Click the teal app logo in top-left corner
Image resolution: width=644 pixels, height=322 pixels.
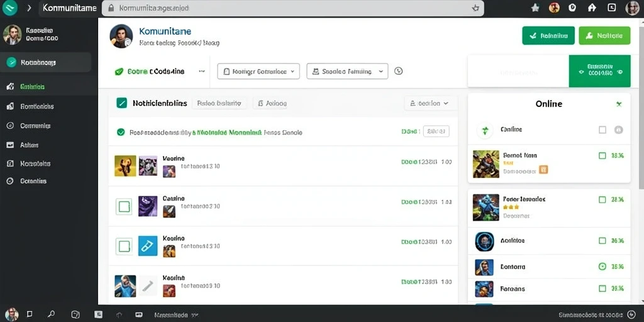pyautogui.click(x=10, y=8)
